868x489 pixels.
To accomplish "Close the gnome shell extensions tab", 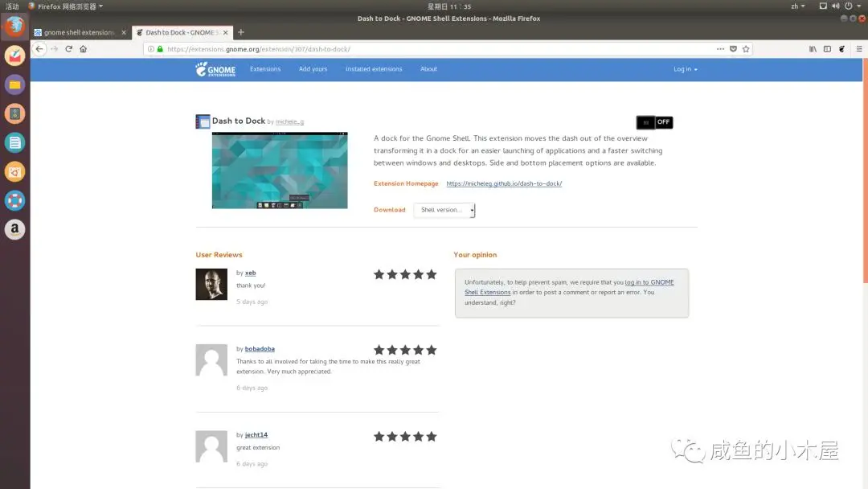I will click(124, 33).
